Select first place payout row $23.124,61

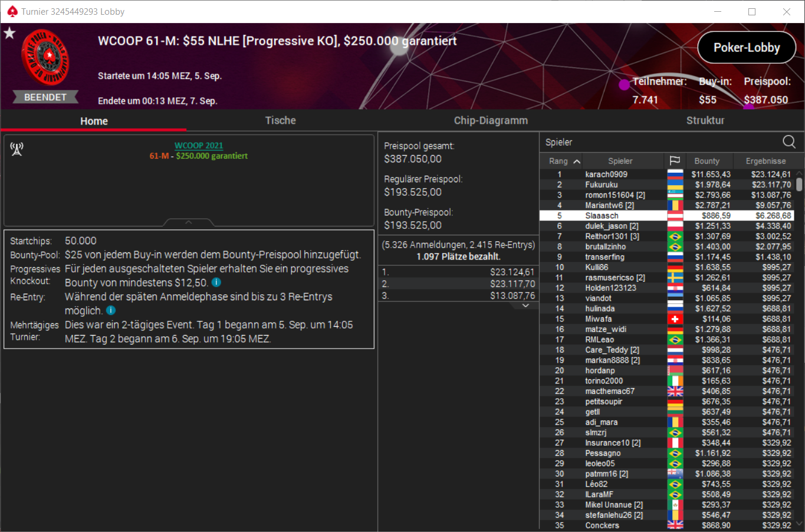pyautogui.click(x=458, y=272)
